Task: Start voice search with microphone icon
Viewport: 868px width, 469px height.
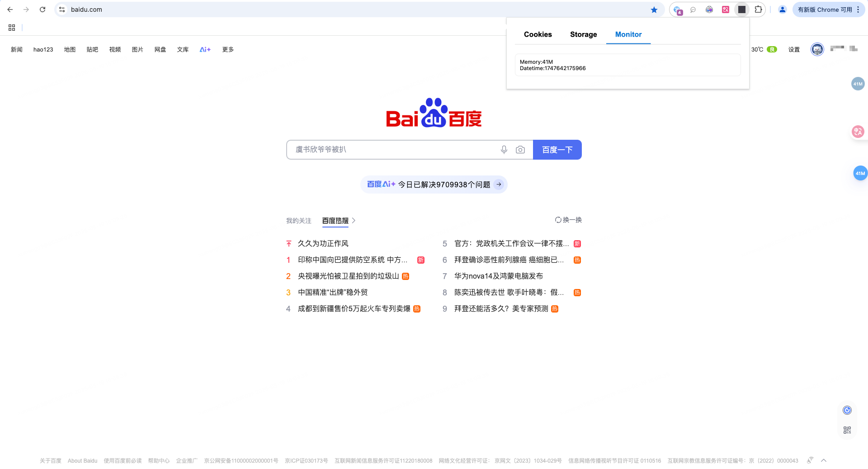Action: [504, 150]
